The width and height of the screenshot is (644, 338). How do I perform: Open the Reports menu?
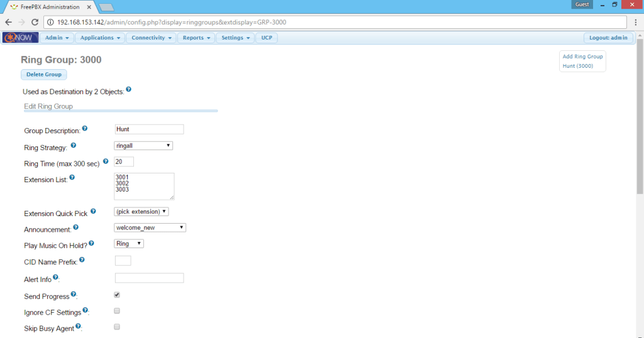[196, 38]
